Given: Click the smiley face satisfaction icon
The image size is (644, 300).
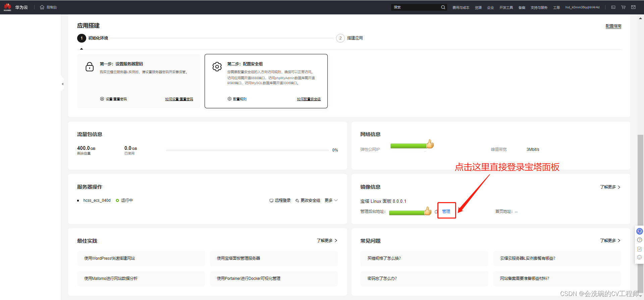Looking at the screenshot, I should click(640, 257).
